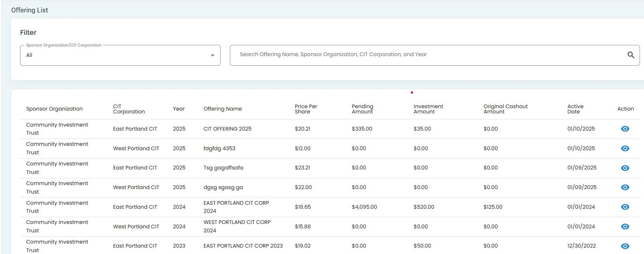Click eye icon for dgsg sgasg ga row
The height and width of the screenshot is (254, 644).
(625, 187)
